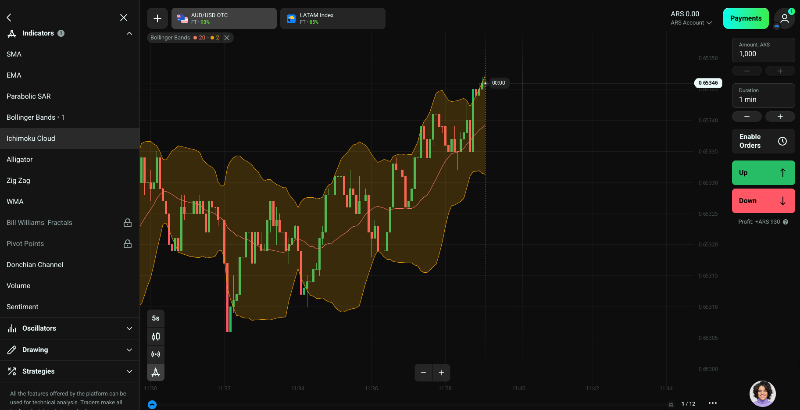The width and height of the screenshot is (800, 410).
Task: Open chart type candlestick selector
Action: pos(156,337)
